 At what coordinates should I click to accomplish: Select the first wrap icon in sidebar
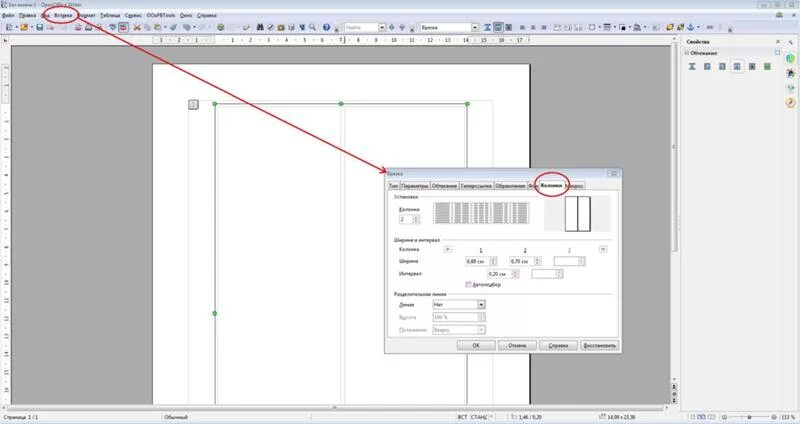coord(692,66)
